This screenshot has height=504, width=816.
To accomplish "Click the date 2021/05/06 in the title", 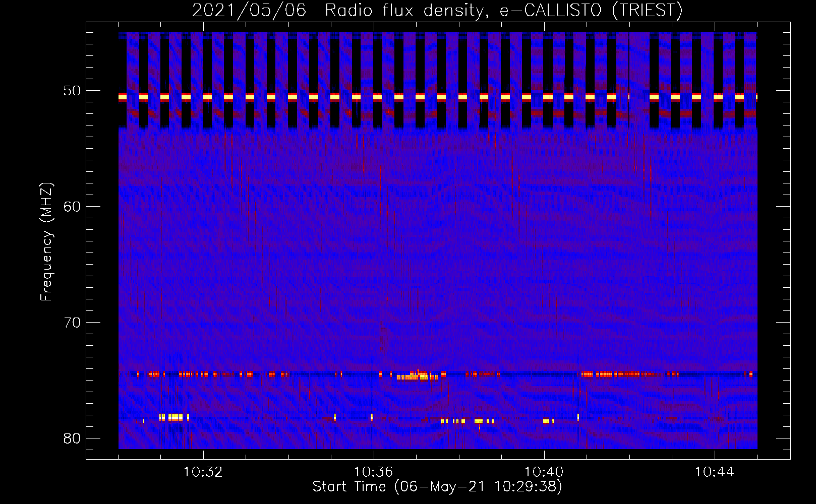I will [x=249, y=10].
